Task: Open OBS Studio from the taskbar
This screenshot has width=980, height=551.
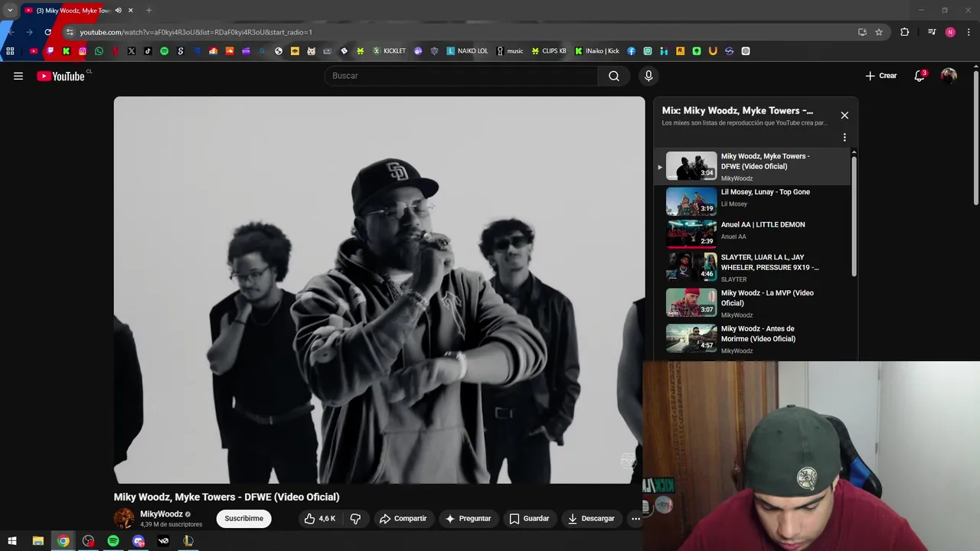Action: (x=89, y=541)
